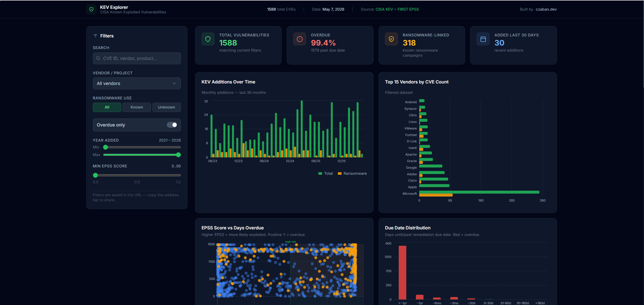Image resolution: width=644 pixels, height=305 pixels.
Task: Click the Overdue alert circle icon
Action: click(x=300, y=39)
